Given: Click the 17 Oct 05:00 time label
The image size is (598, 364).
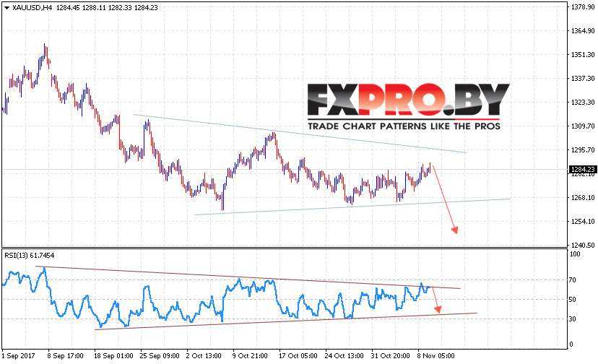Looking at the screenshot, I should [x=298, y=356].
